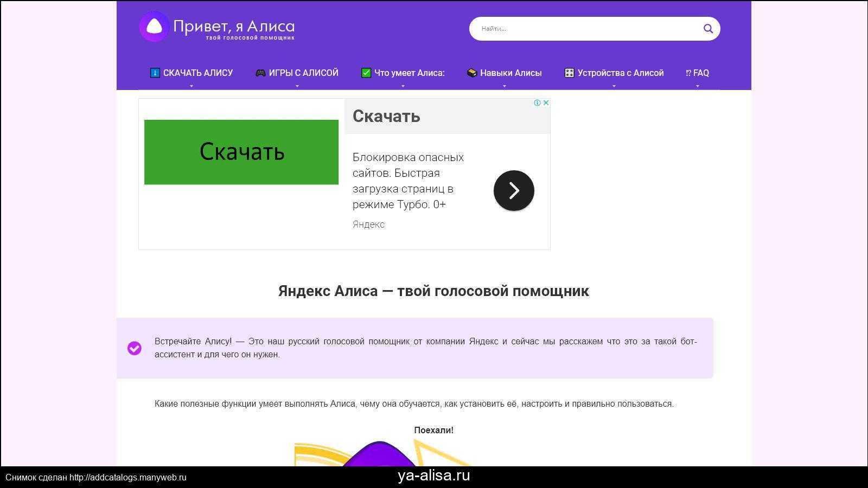868x488 pixels.
Task: Expand dropdown arrow under ИГРЫ С АЛИСОЙ
Action: (297, 86)
